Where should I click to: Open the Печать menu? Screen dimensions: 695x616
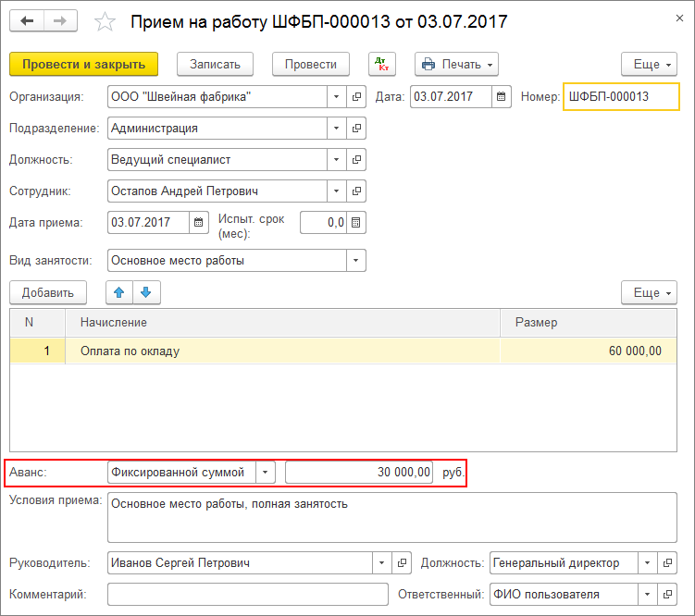(456, 64)
